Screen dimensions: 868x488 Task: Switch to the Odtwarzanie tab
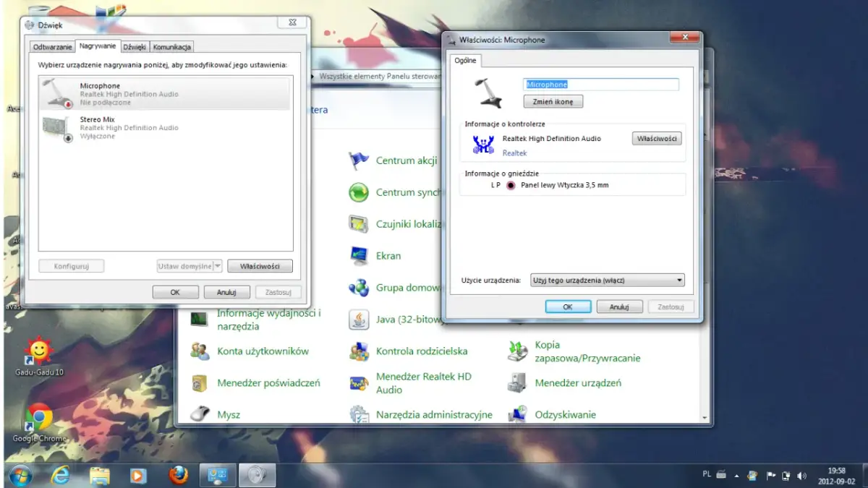(x=53, y=47)
